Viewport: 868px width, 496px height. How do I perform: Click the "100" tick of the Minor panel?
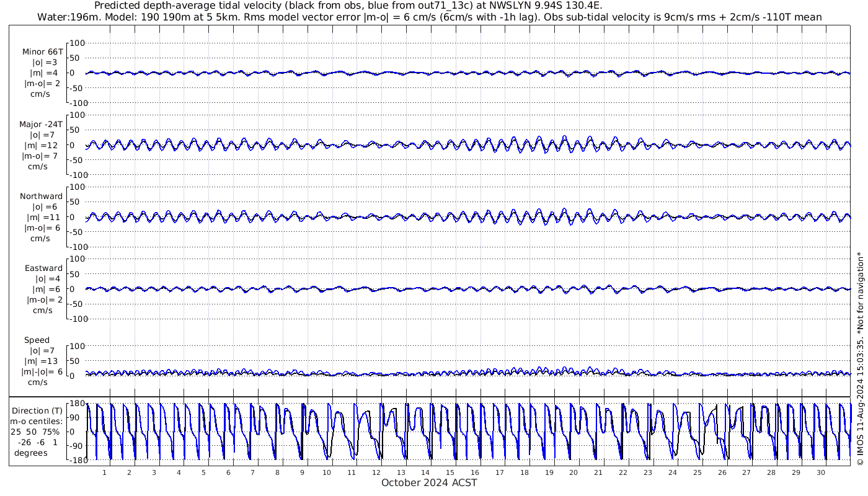pyautogui.click(x=76, y=43)
